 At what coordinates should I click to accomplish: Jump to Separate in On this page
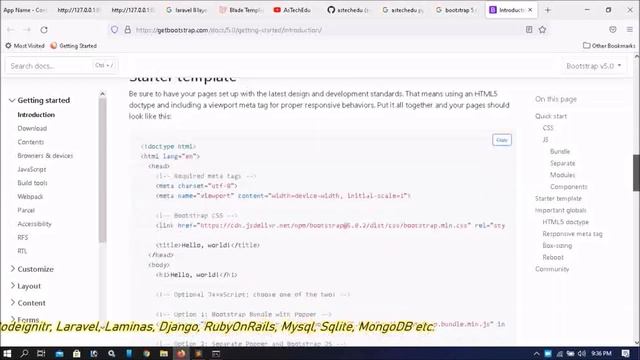pos(562,163)
